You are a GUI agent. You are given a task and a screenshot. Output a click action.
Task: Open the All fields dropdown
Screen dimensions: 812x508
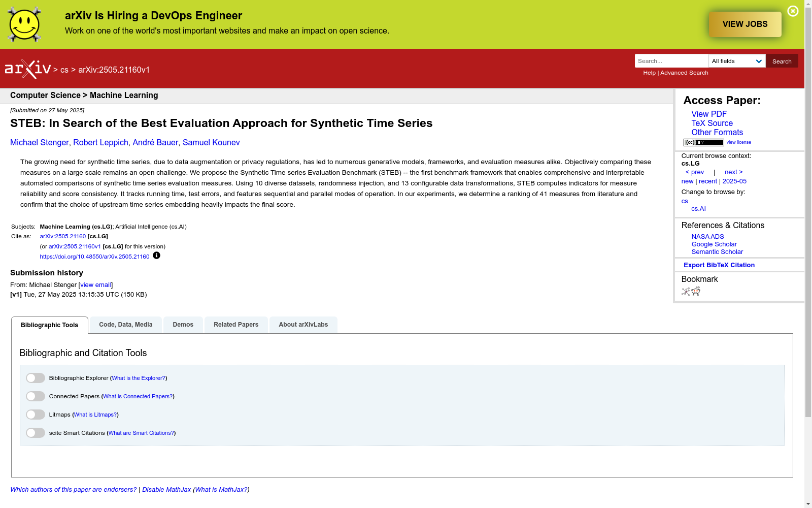pyautogui.click(x=737, y=61)
